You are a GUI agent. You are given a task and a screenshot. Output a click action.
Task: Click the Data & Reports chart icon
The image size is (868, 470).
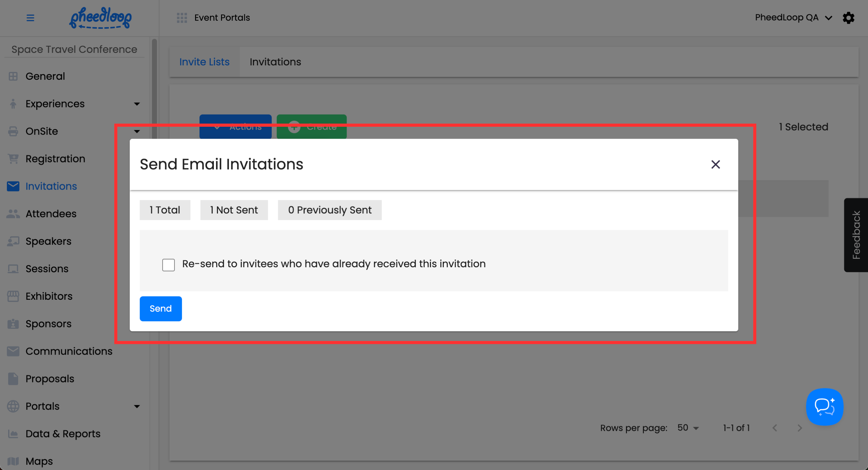pyautogui.click(x=13, y=434)
